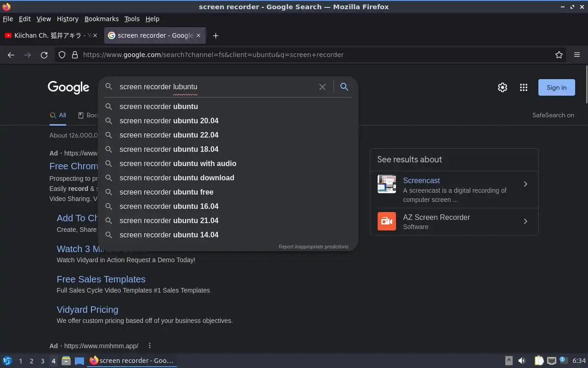This screenshot has width=588, height=368.
Task: Switch to the Kiichan Ch. YouTube tab
Action: (x=51, y=35)
